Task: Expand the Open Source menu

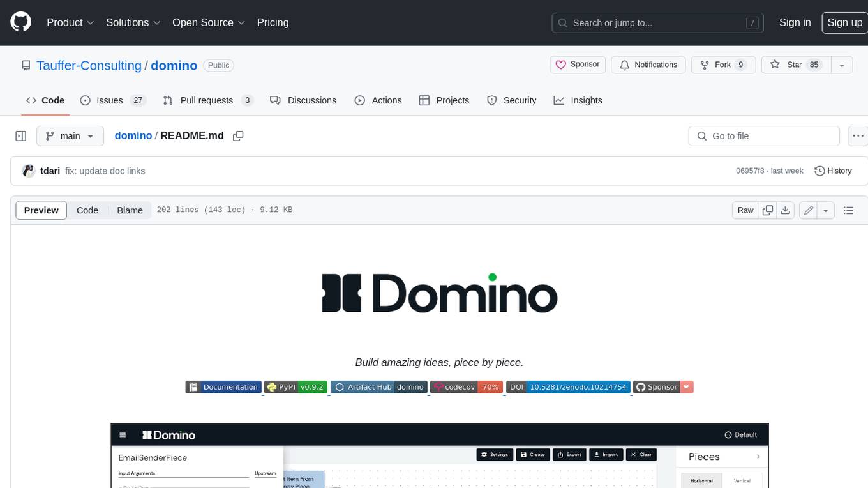Action: (x=209, y=22)
